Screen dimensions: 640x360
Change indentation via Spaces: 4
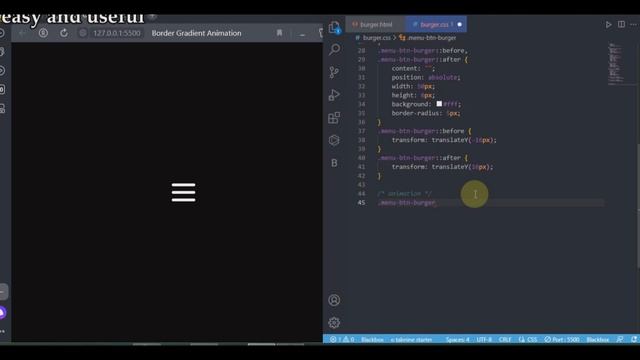[458, 340]
